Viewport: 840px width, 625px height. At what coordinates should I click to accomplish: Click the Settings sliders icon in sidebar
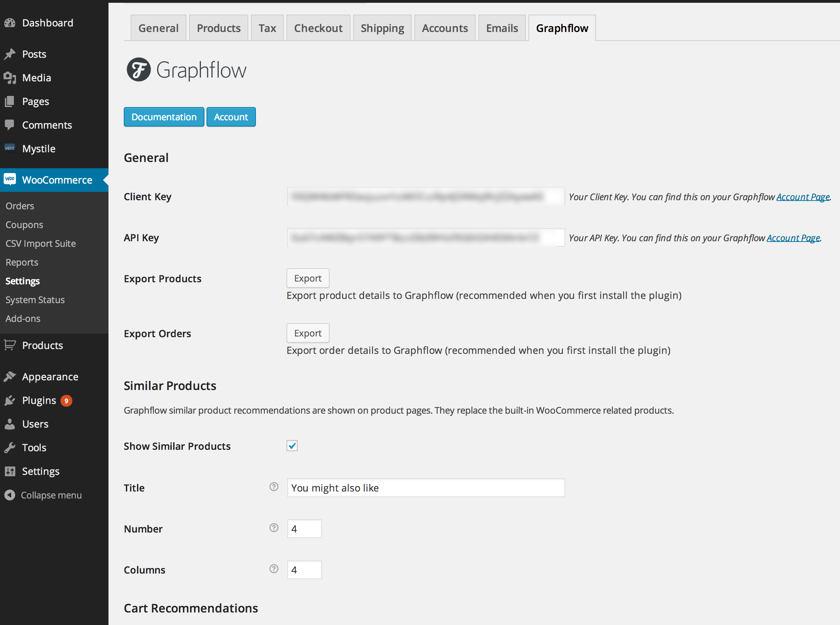coord(10,471)
